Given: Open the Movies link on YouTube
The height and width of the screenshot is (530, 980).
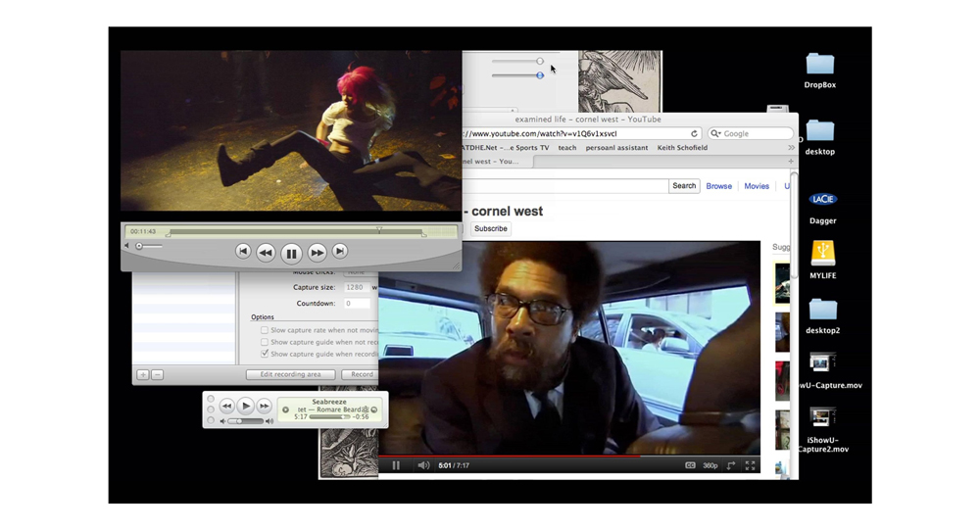Looking at the screenshot, I should [x=757, y=186].
